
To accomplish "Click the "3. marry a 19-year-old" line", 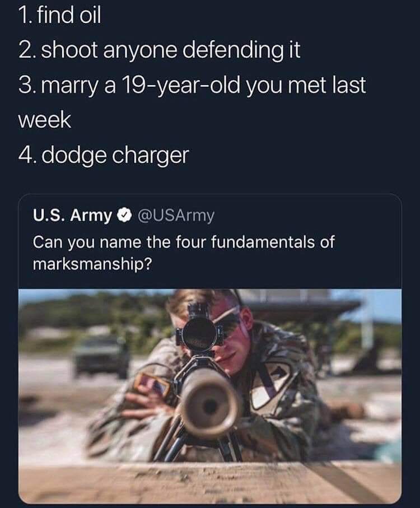I will 192,86.
